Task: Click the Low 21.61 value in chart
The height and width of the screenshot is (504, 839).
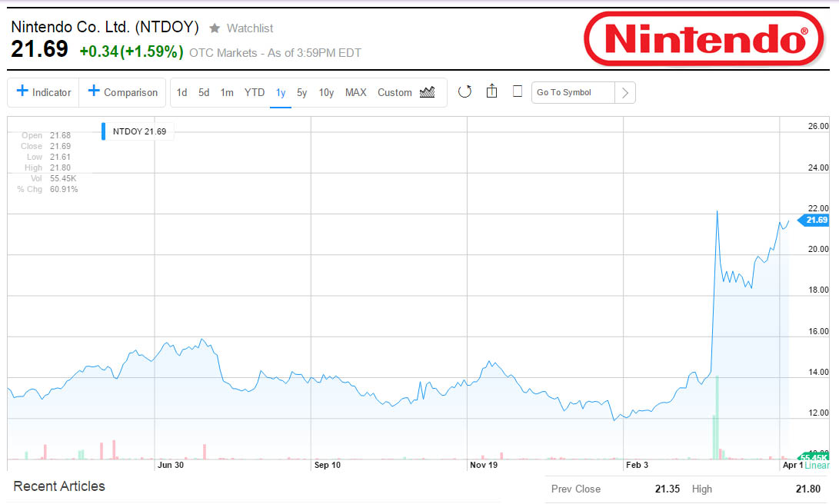Action: click(61, 157)
